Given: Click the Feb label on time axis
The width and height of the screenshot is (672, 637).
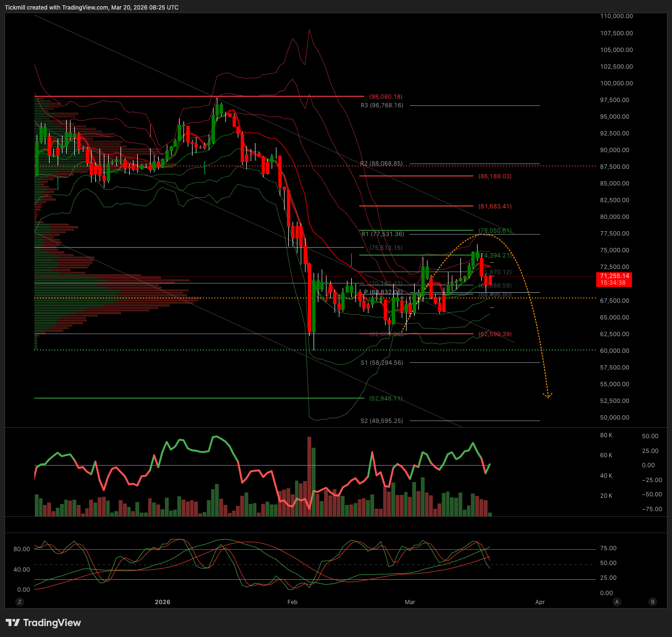Looking at the screenshot, I should click(292, 602).
